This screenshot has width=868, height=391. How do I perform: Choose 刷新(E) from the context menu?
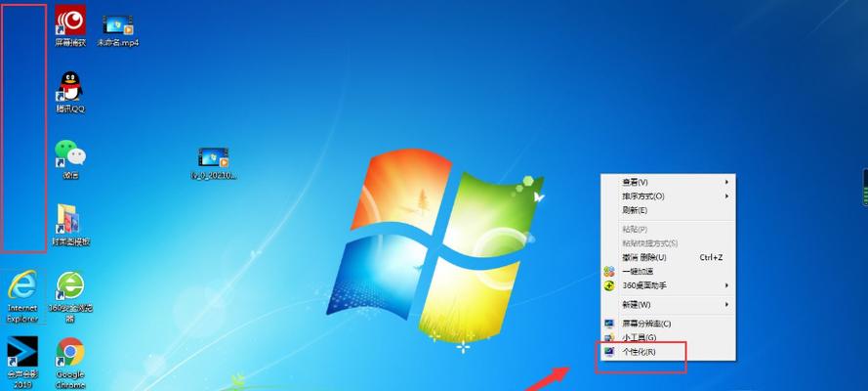[668, 210]
